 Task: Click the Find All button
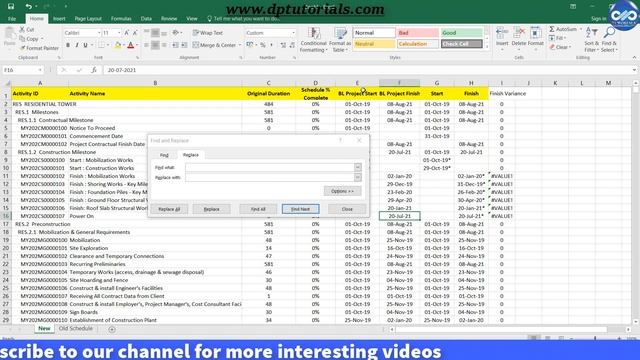point(258,209)
